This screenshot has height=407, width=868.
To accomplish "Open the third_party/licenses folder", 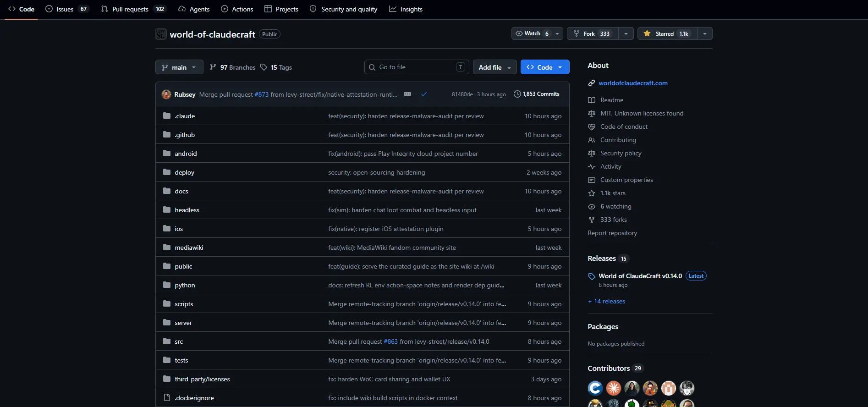I will click(x=202, y=379).
